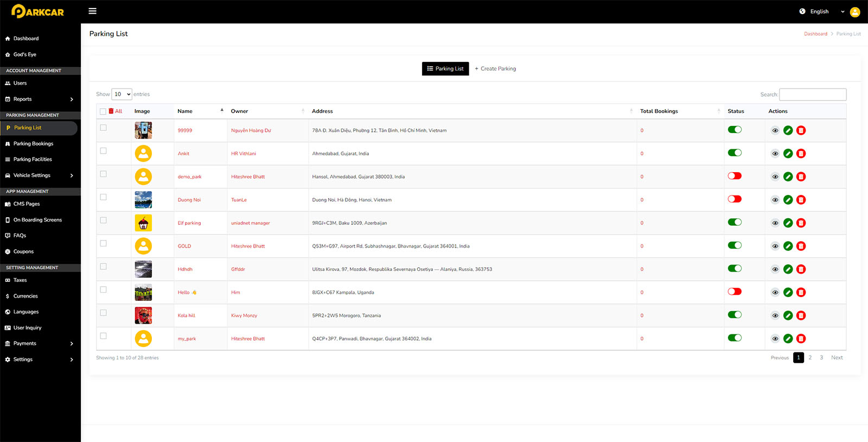868x442 pixels.
Task: View details of Ankit parking
Action: click(775, 154)
